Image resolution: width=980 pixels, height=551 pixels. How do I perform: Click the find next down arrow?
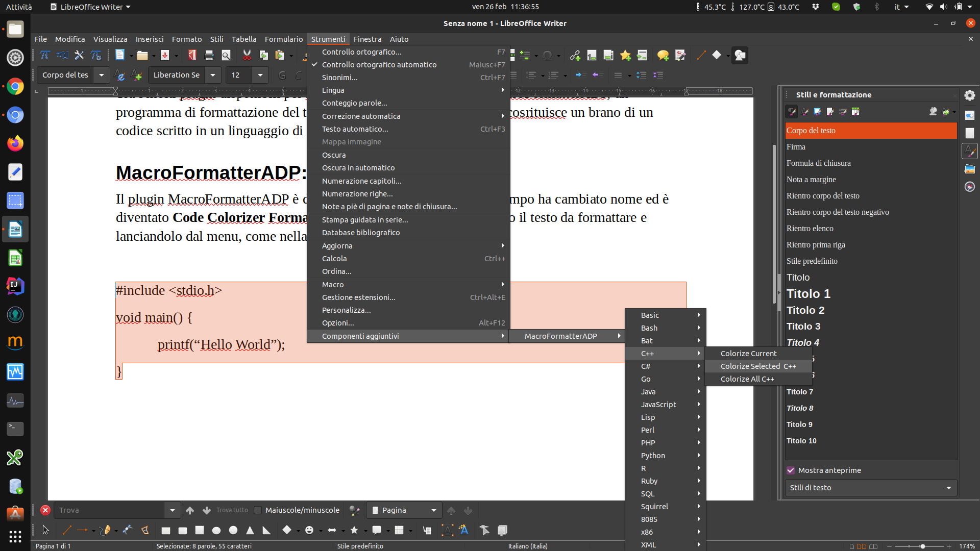pos(207,510)
